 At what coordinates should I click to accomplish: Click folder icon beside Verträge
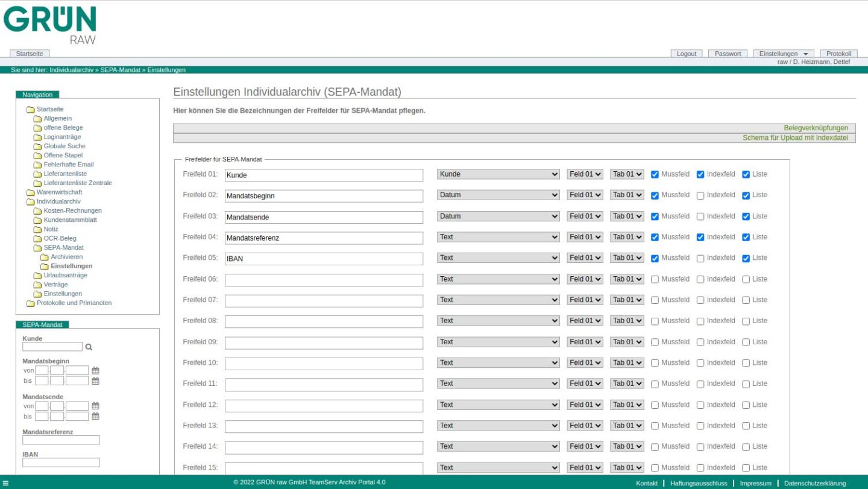(x=37, y=285)
